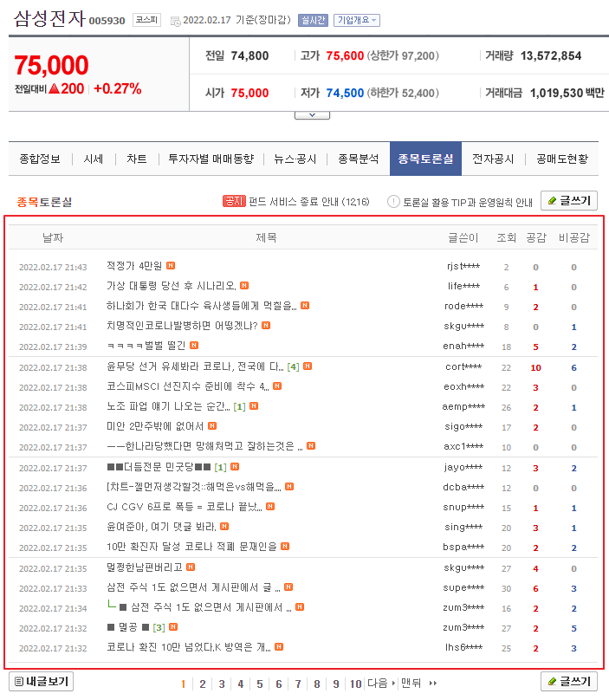Click the 제목 column header
609x700 pixels.
tap(266, 237)
